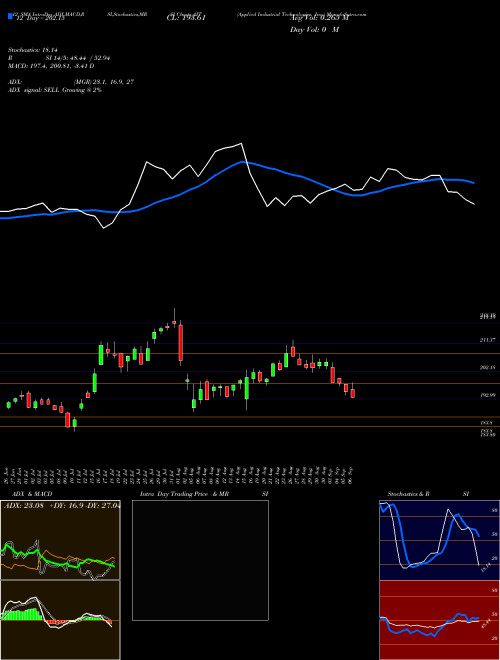The image size is (500, 660).
Task: Click the tall red candlestick after the peak
Action: pyautogui.click(x=181, y=342)
